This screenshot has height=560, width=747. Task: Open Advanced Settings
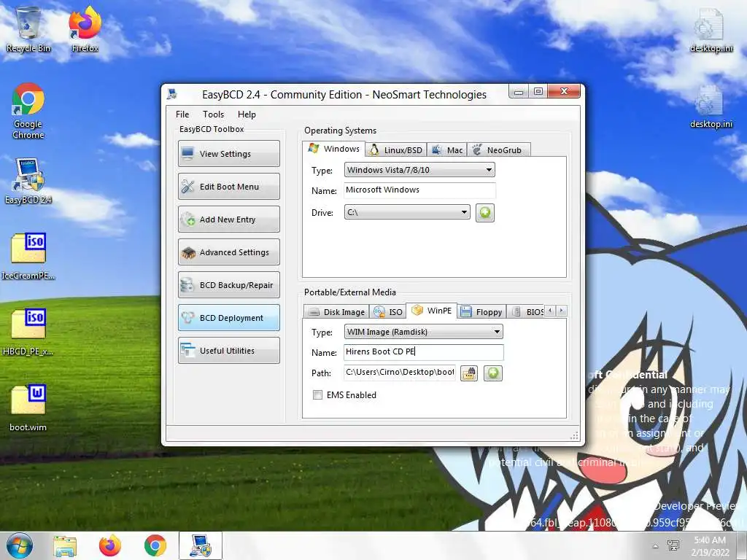(228, 252)
